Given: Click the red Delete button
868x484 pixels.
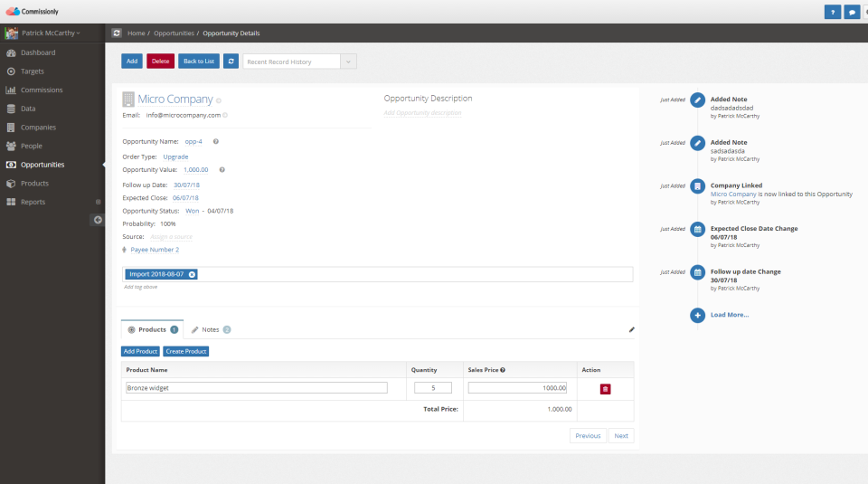Looking at the screenshot, I should pos(161,61).
